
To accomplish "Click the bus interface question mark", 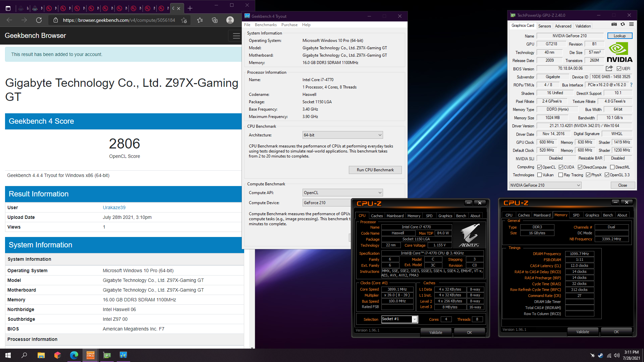I will click(631, 85).
